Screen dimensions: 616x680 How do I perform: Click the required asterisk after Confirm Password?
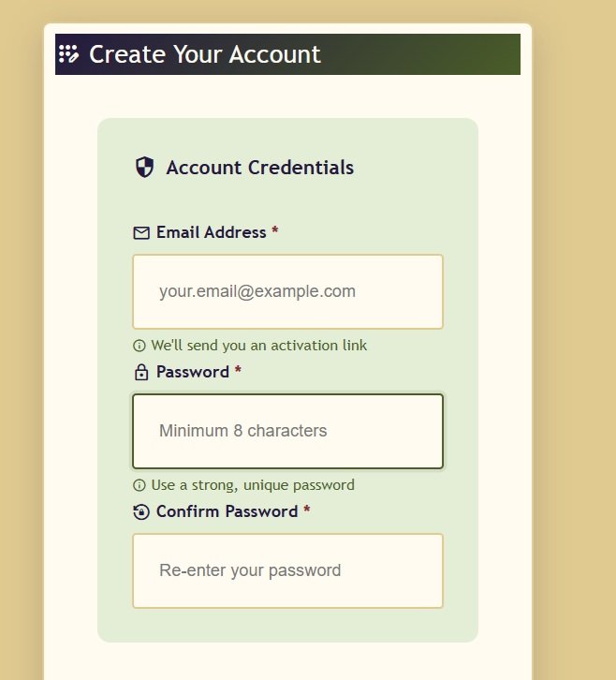[x=307, y=511]
